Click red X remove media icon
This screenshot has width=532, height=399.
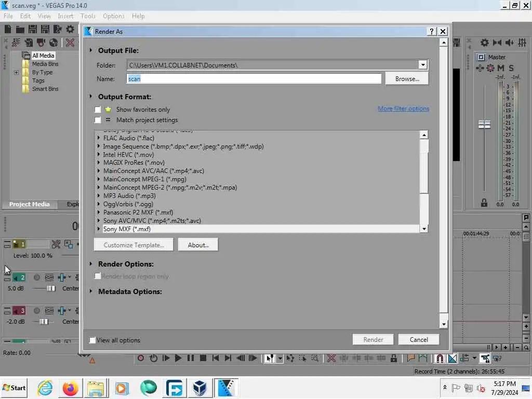pyautogui.click(x=70, y=43)
